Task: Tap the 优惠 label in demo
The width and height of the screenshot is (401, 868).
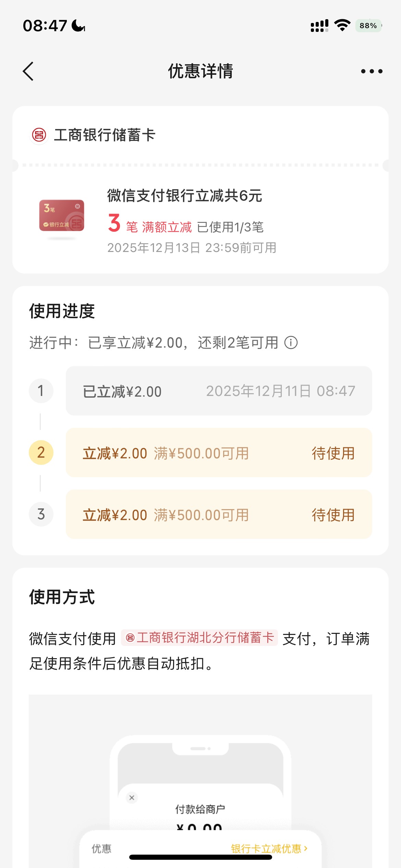Action: (101, 848)
